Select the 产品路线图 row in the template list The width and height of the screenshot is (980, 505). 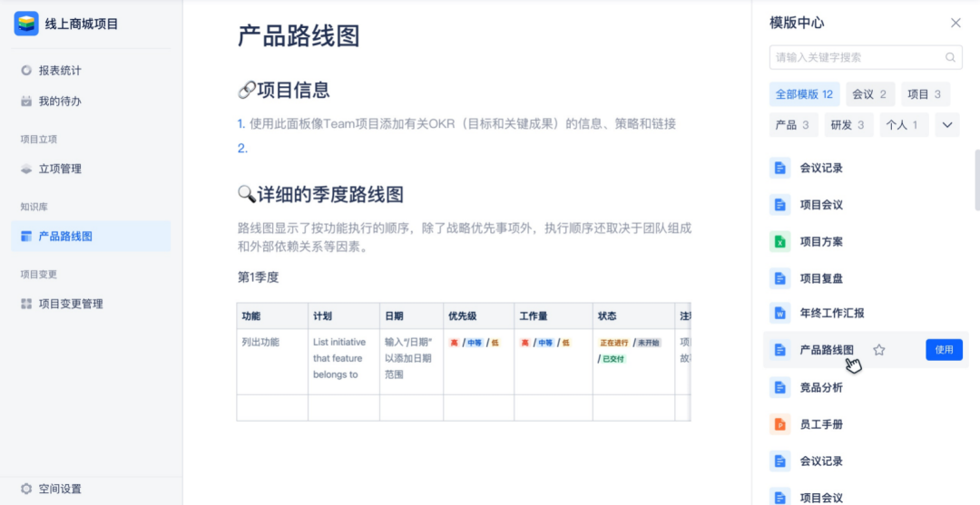click(866, 350)
